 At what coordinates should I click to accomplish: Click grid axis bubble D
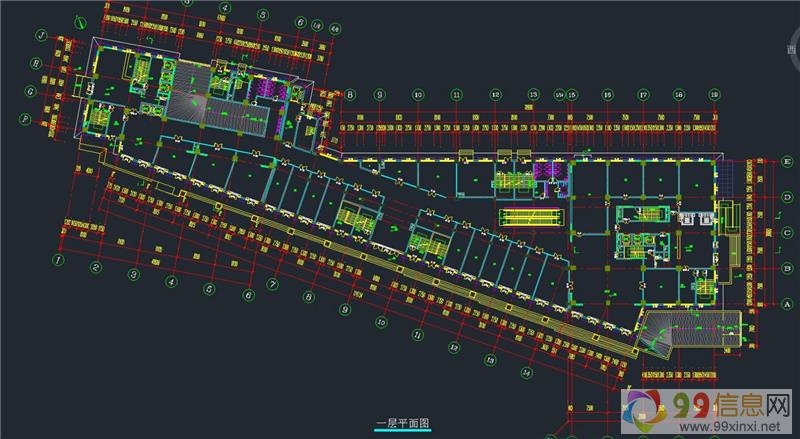[x=788, y=199]
